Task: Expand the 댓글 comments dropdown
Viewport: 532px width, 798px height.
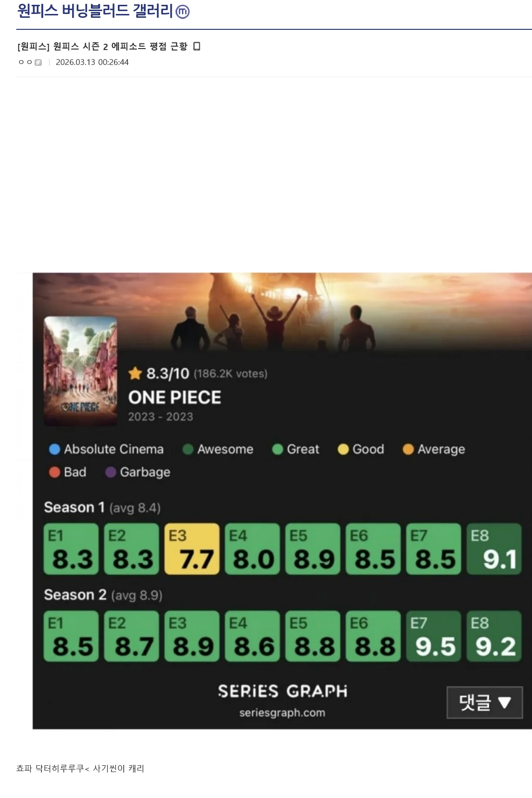Action: coord(484,703)
